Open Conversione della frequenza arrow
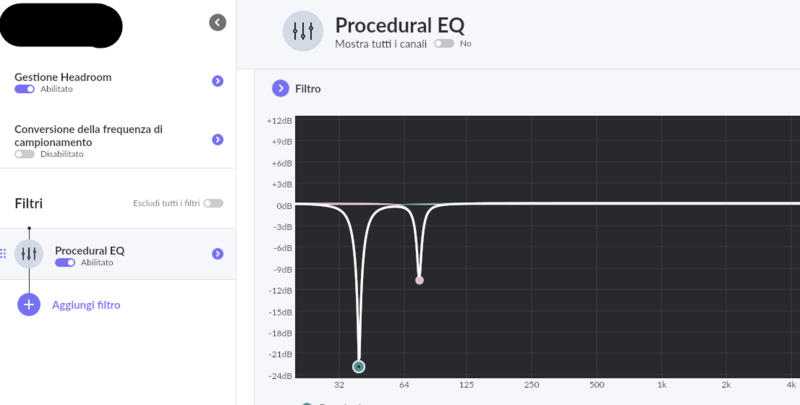This screenshot has height=405, width=800. [x=217, y=140]
